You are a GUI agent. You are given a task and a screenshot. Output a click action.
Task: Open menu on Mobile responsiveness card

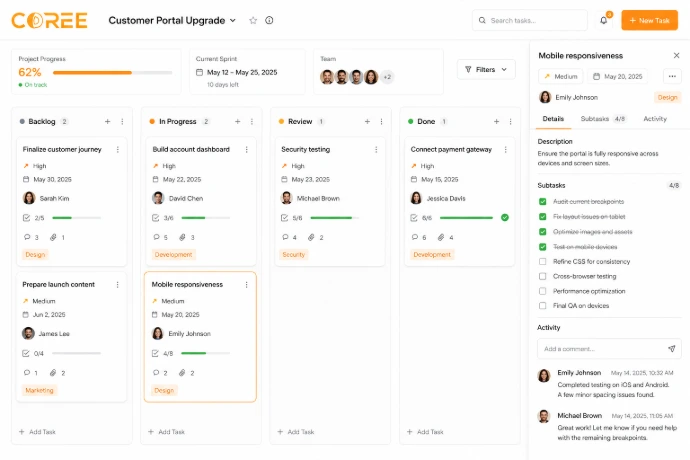[x=246, y=285]
